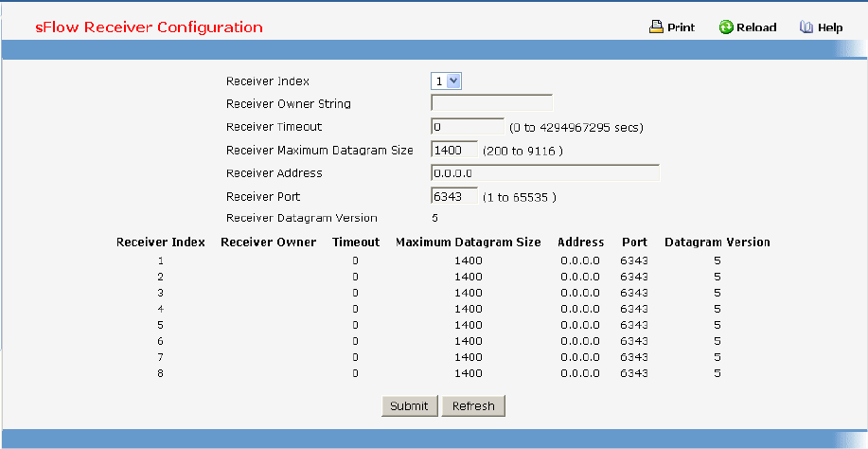Click address value in row 4
The width and height of the screenshot is (868, 449).
(579, 309)
